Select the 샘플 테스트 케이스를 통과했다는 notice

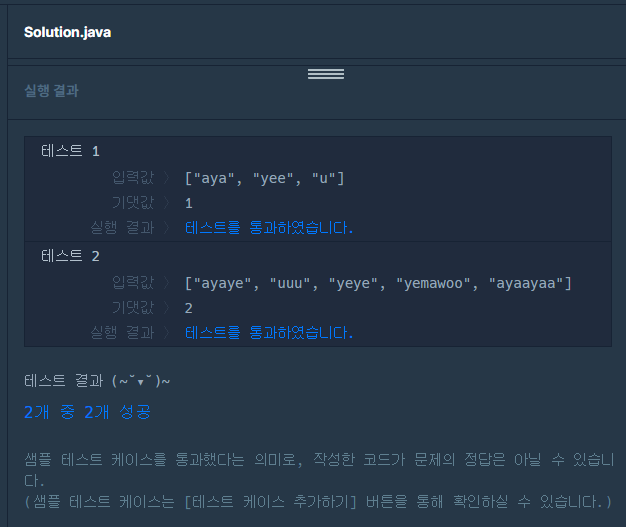pyautogui.click(x=319, y=470)
